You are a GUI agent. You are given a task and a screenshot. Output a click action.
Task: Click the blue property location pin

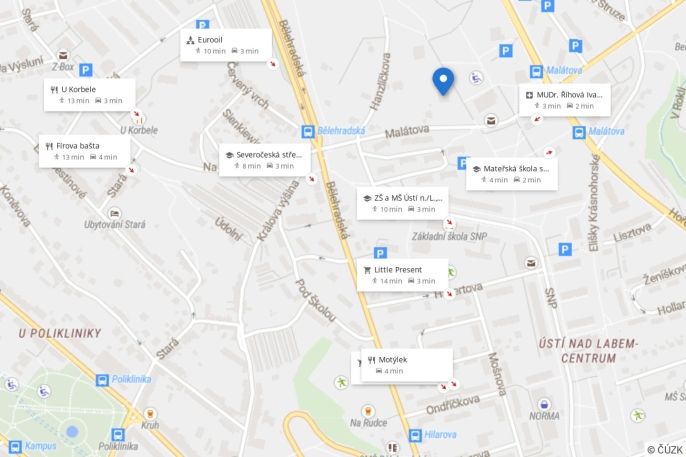click(443, 81)
